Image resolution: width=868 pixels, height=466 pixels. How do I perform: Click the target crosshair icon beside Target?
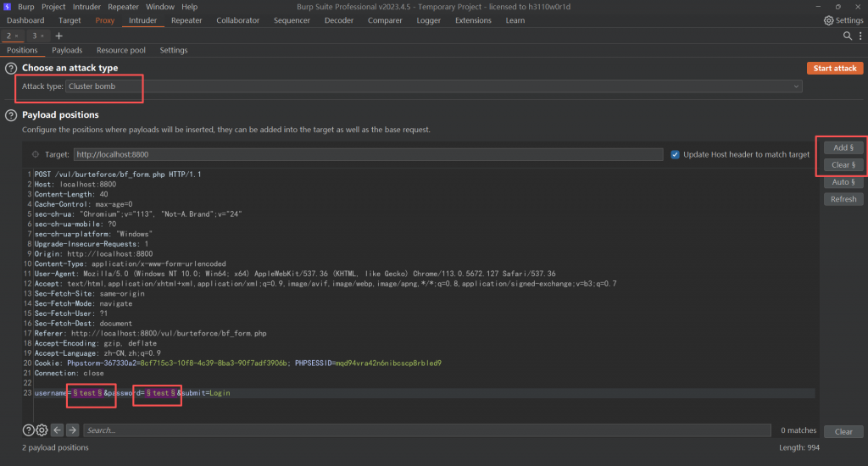coord(35,155)
